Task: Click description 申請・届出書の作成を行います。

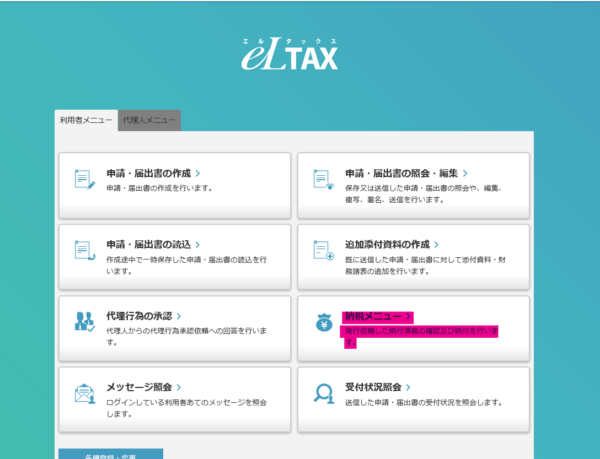Action: pos(159,188)
